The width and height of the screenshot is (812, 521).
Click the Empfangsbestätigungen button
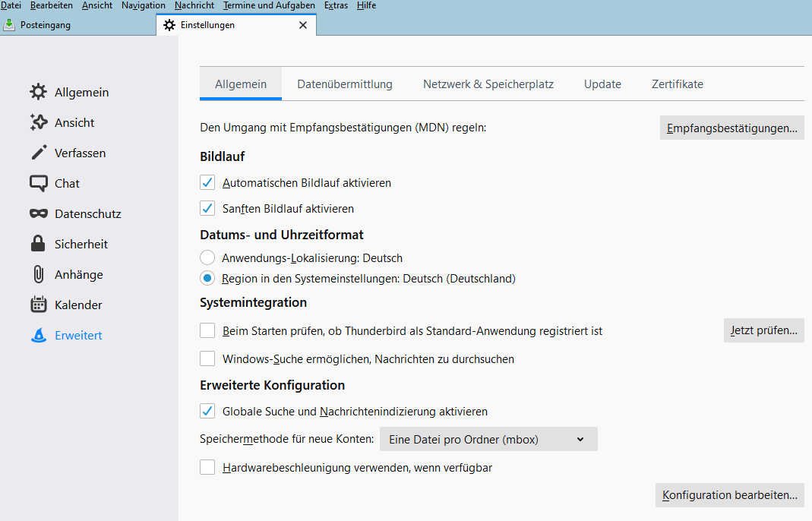coord(731,128)
